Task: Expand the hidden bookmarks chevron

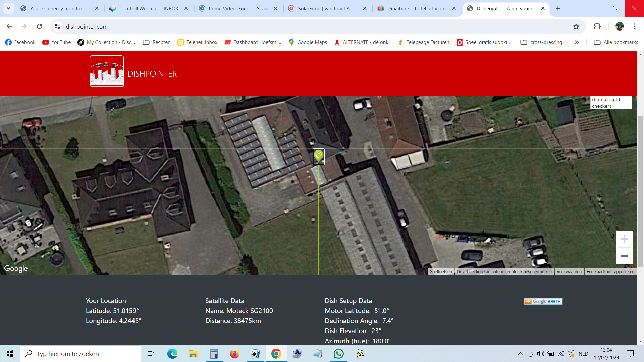Action: [x=577, y=42]
